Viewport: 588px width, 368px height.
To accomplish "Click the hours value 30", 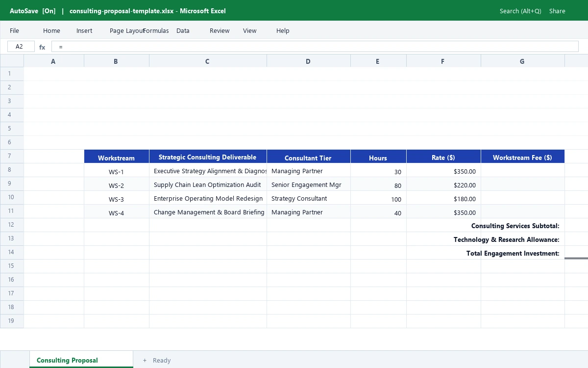I will tap(378, 170).
